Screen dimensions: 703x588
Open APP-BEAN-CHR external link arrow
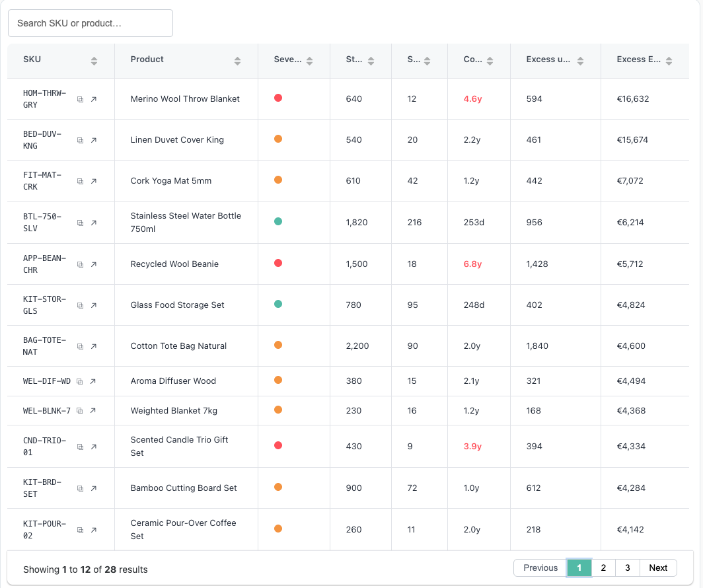94,264
